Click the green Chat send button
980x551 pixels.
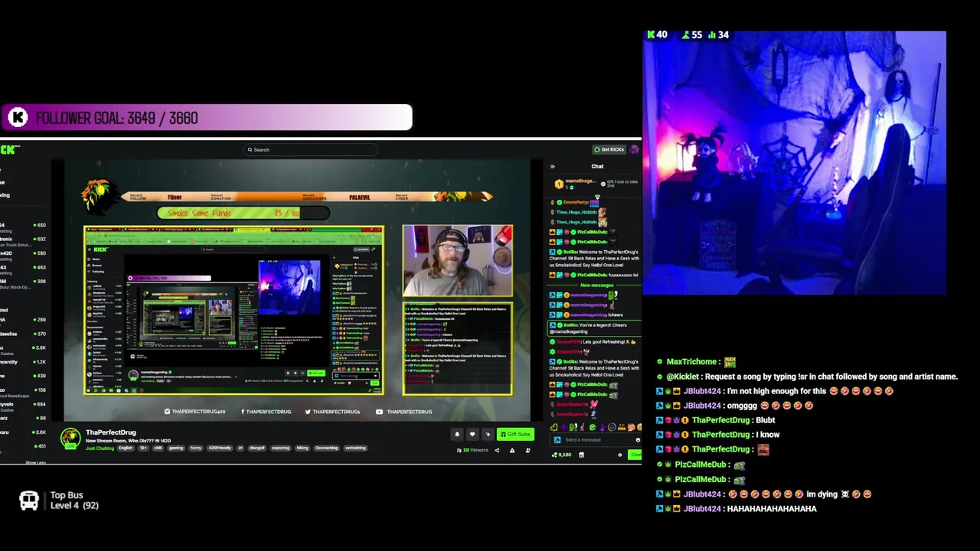(x=635, y=455)
